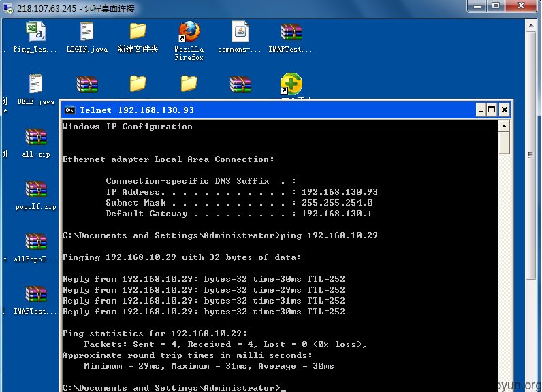The width and height of the screenshot is (542, 392).
Task: Launch the green plus security shortcut
Action: [x=291, y=84]
